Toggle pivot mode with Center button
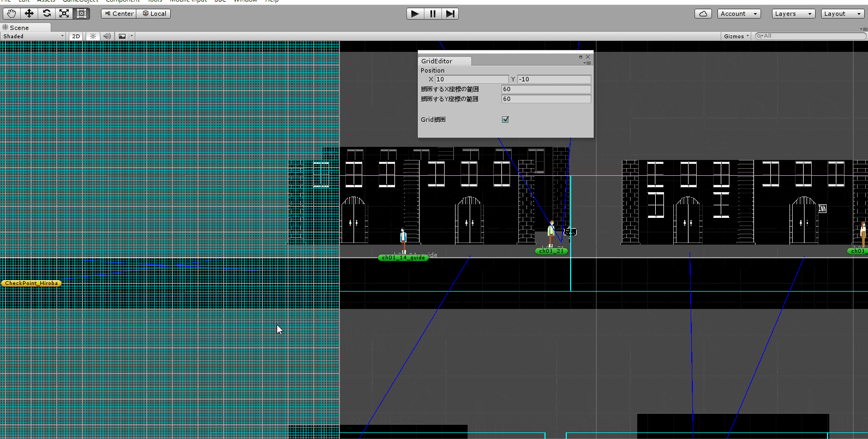 119,14
